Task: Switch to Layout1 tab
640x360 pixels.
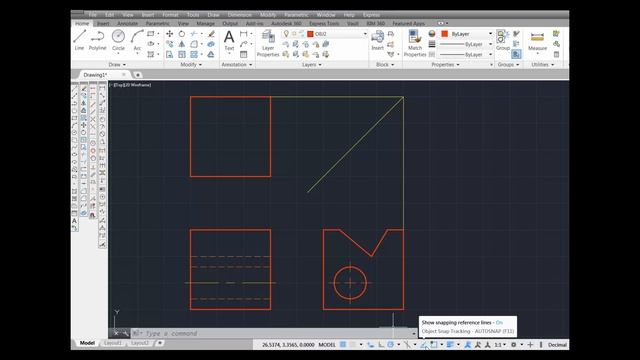Action: point(113,343)
